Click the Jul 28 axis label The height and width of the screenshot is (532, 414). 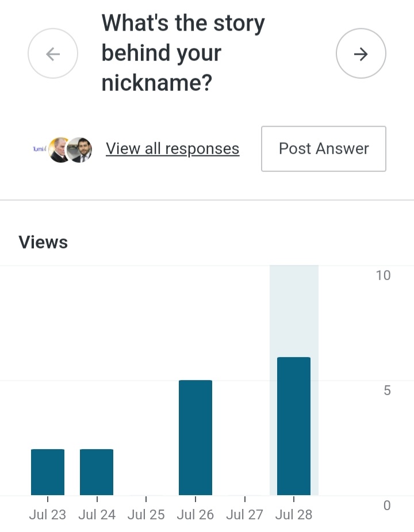click(294, 514)
